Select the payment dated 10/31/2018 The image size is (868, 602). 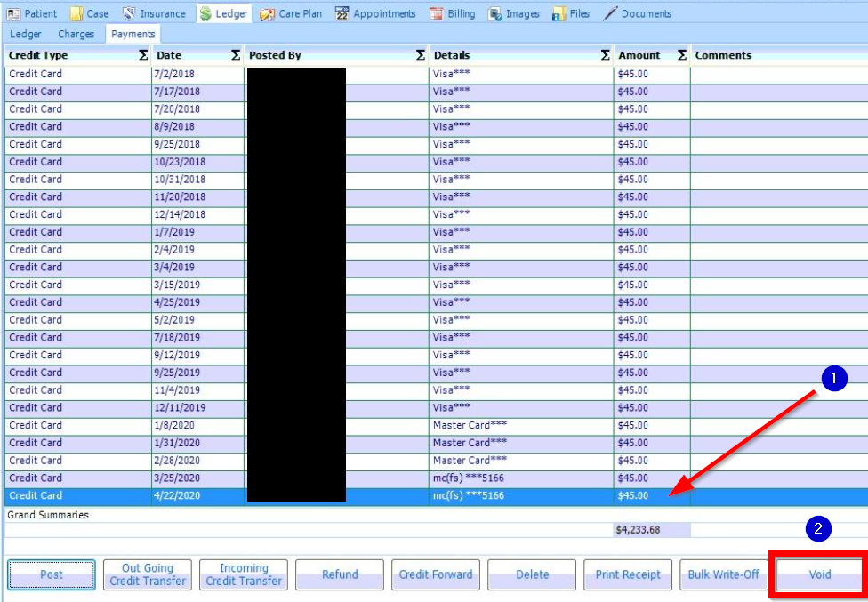(436, 180)
